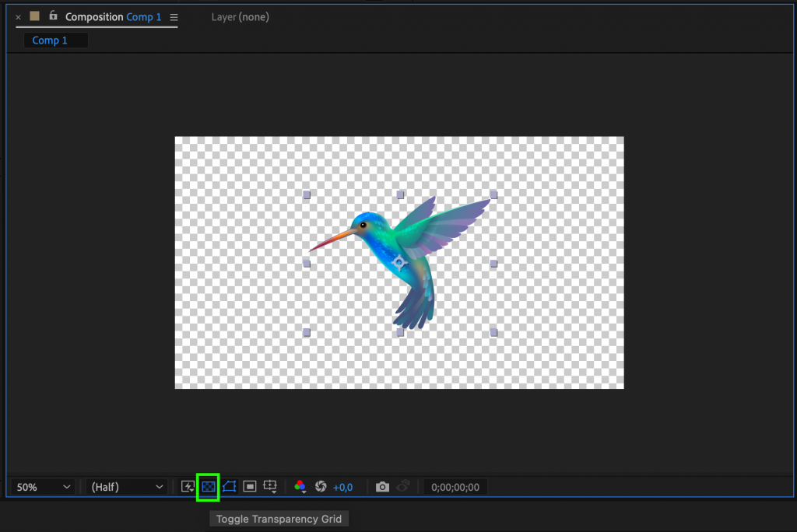Toggle Mask and Shape Path visibility
This screenshot has width=797, height=532.
(229, 486)
